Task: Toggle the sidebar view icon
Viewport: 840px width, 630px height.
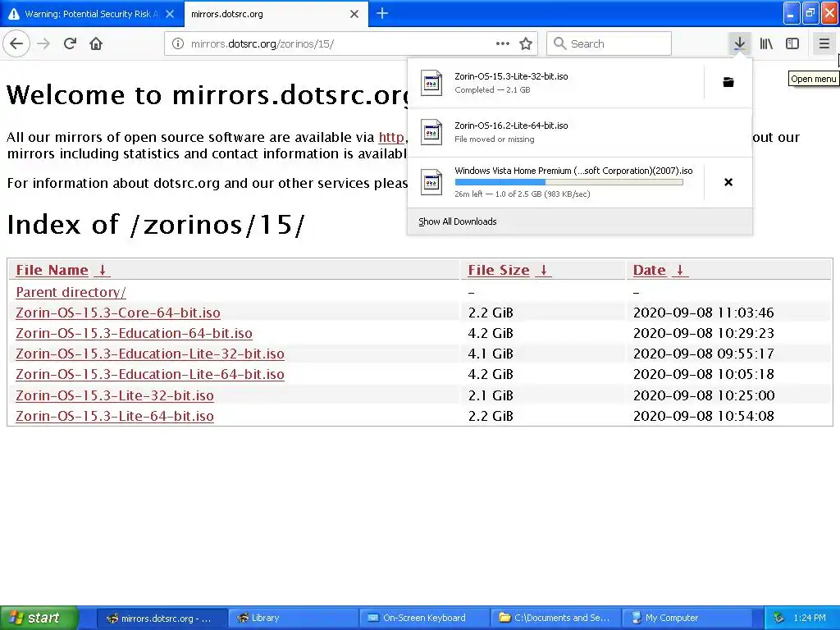Action: [792, 43]
